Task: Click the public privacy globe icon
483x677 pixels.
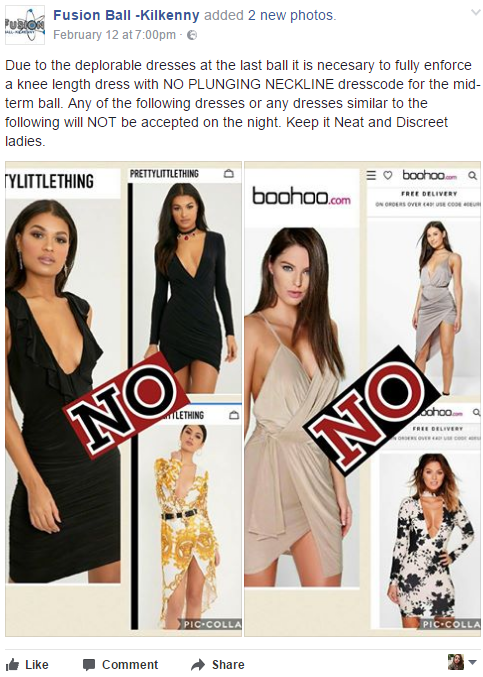Action: [x=192, y=35]
